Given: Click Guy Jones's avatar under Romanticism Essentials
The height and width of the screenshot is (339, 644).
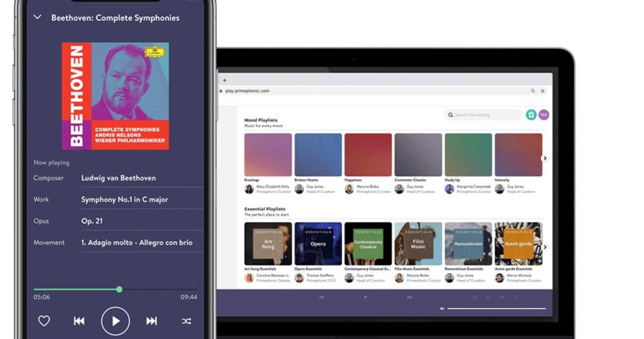Looking at the screenshot, I should [x=450, y=278].
